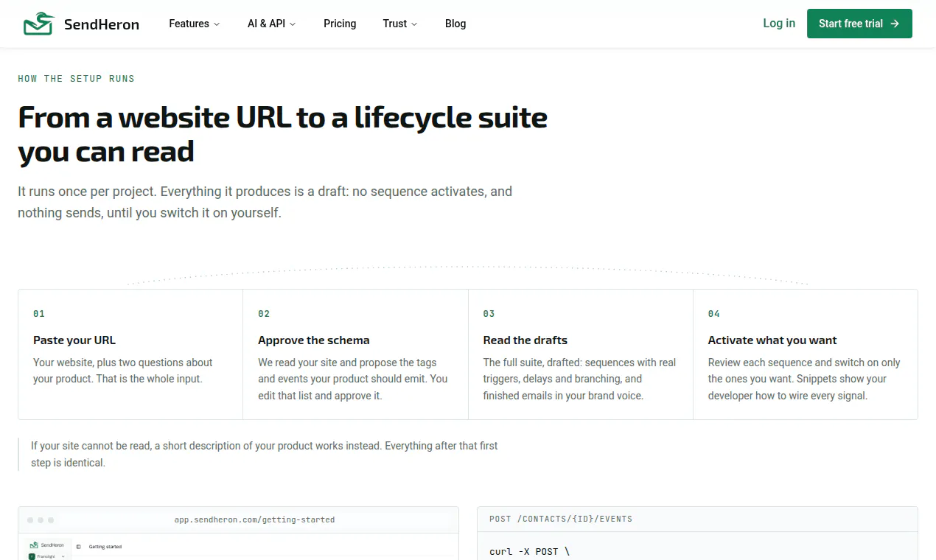Image resolution: width=936 pixels, height=560 pixels.
Task: Select the Activate what you want card
Action: (x=806, y=354)
